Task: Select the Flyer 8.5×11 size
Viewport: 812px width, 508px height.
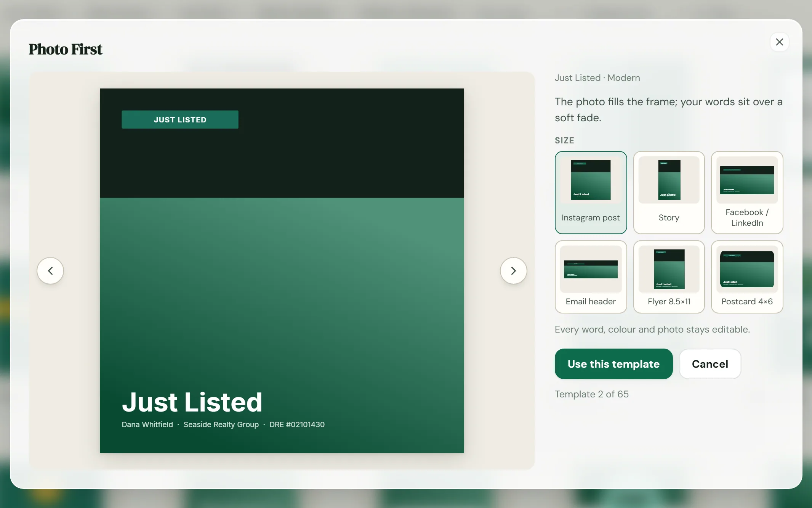Action: pos(669,277)
